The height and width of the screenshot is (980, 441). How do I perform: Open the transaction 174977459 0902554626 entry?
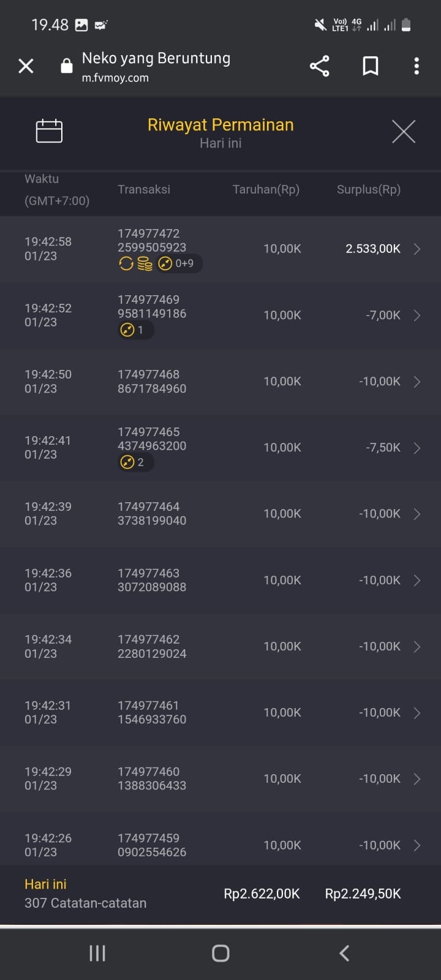[x=152, y=845]
